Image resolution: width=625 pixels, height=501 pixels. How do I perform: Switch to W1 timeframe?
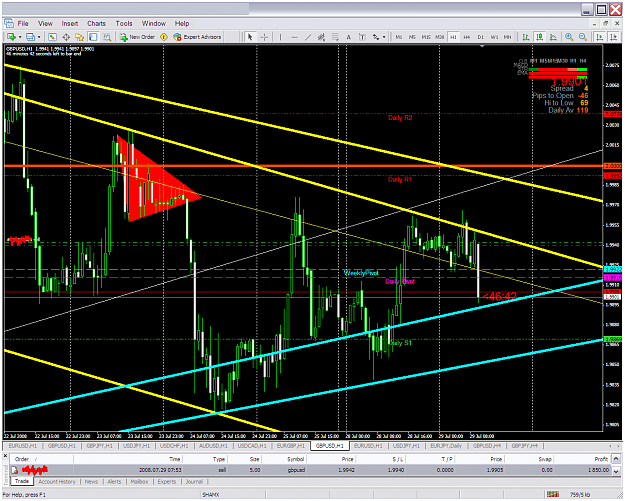494,37
